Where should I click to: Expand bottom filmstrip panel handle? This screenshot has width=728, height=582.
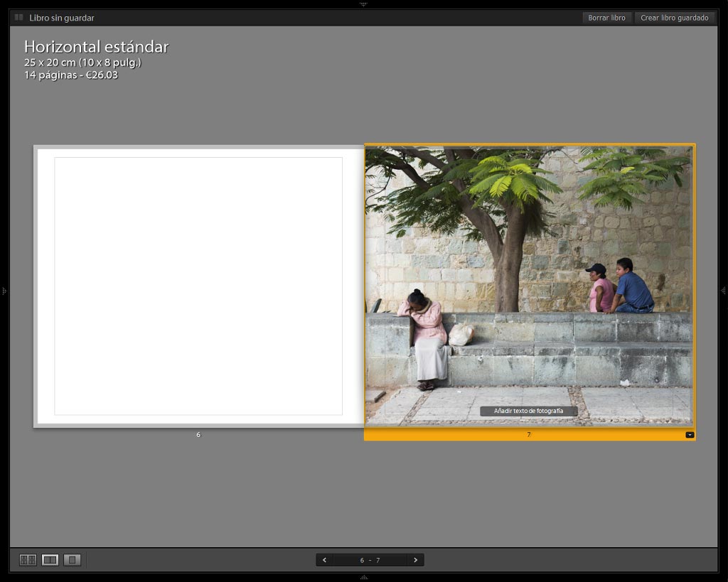[x=363, y=578]
